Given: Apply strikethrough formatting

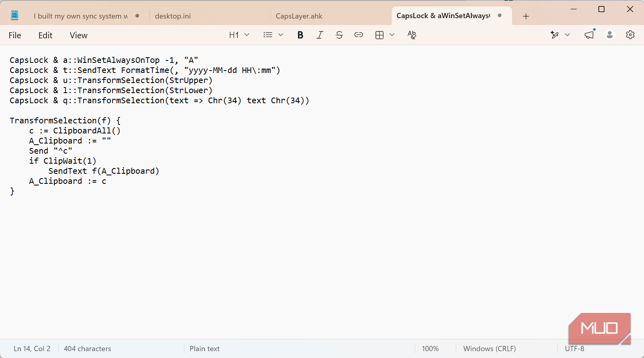Looking at the screenshot, I should pos(339,35).
